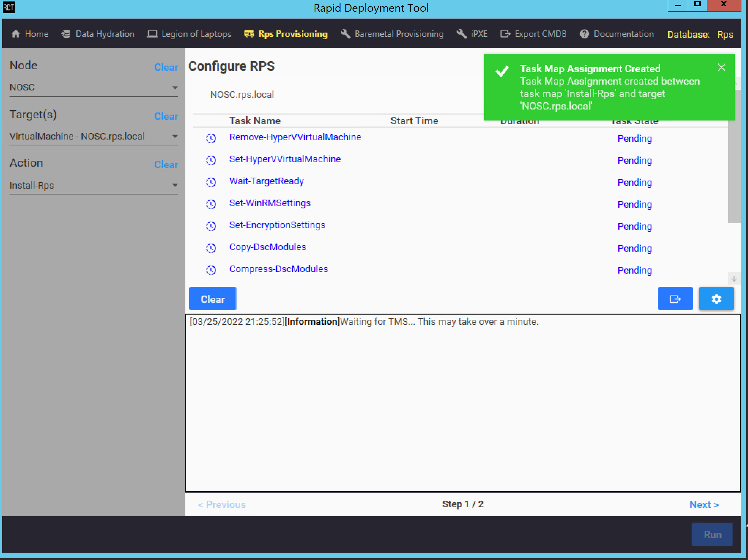
Task: Open the Home menu item
Action: point(30,34)
